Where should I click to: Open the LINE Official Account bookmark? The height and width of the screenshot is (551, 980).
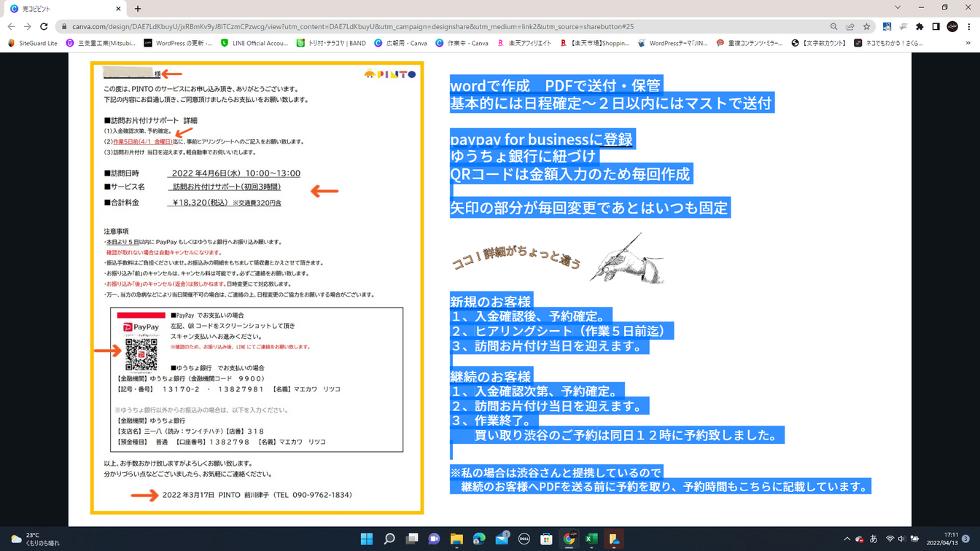254,43
